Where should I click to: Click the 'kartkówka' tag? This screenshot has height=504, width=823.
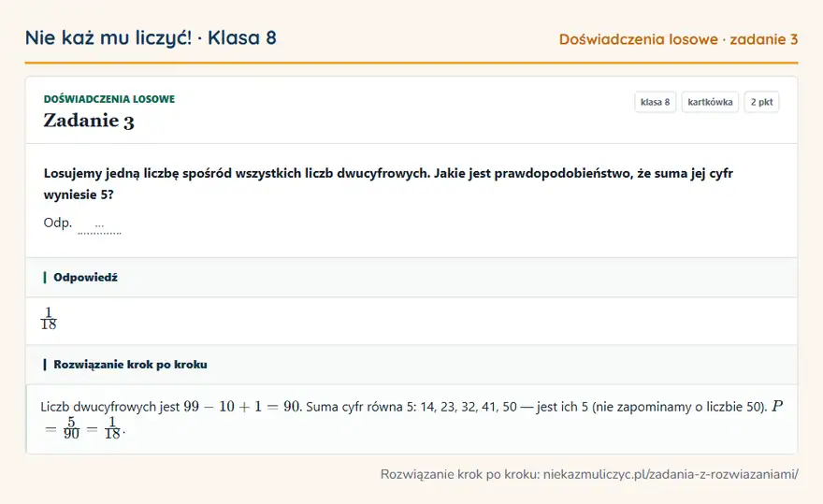710,102
